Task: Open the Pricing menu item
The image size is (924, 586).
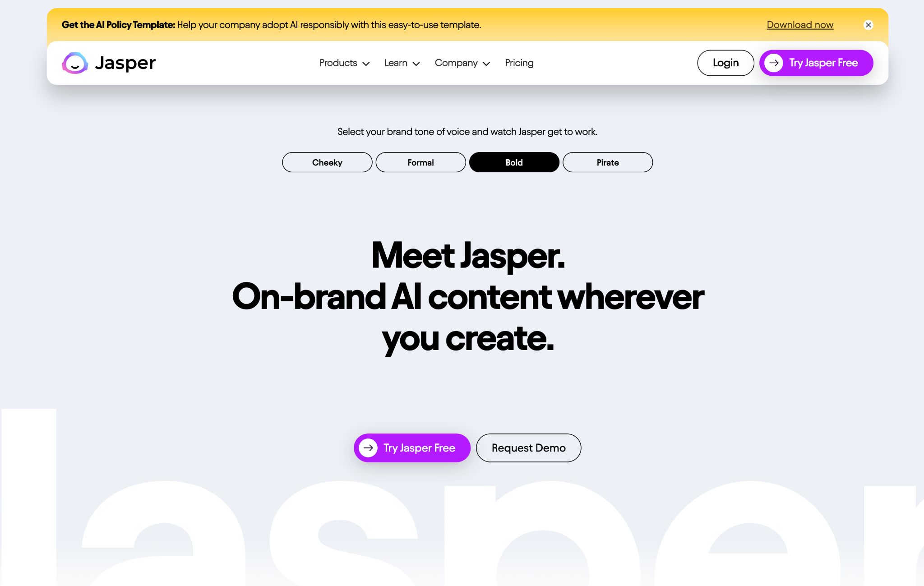Action: pos(518,62)
